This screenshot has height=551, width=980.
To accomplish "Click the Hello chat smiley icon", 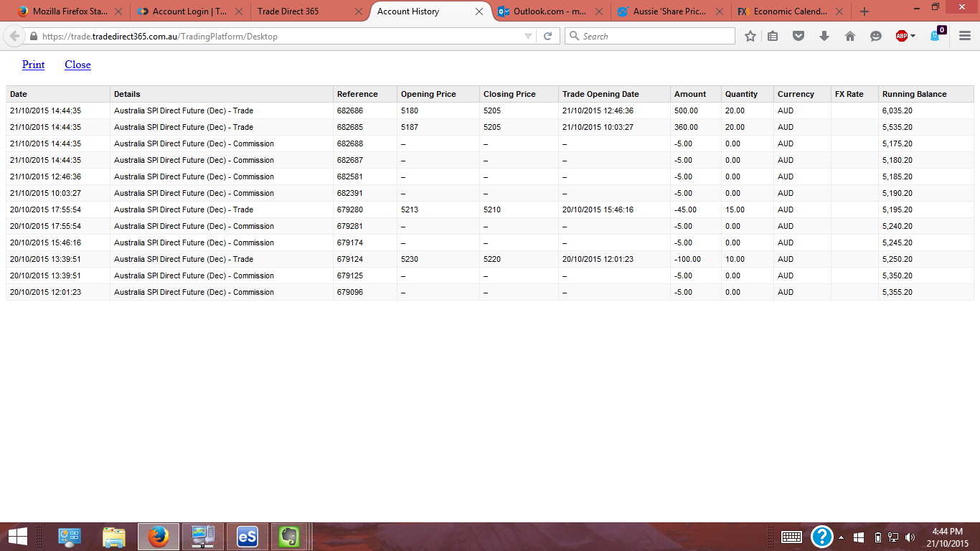I will (876, 36).
